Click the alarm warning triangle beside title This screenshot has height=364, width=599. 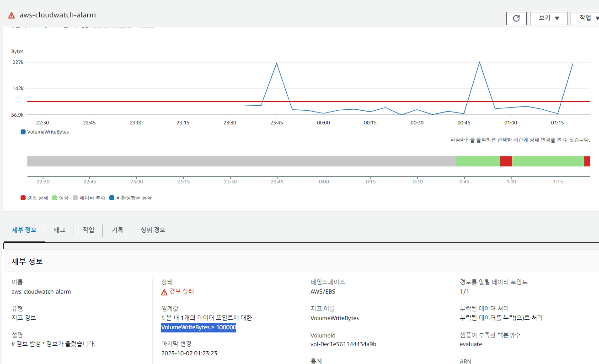coord(11,15)
